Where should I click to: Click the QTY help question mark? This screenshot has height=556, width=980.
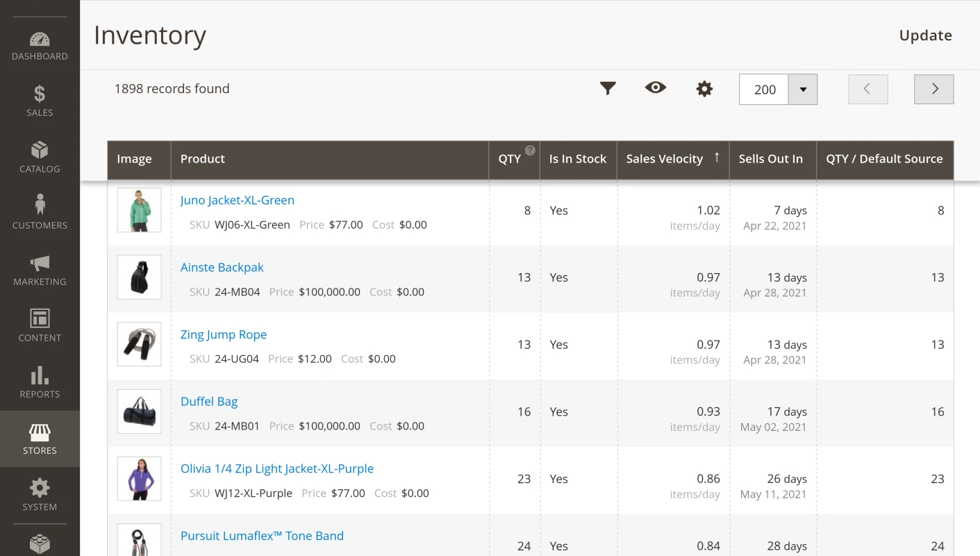(530, 150)
